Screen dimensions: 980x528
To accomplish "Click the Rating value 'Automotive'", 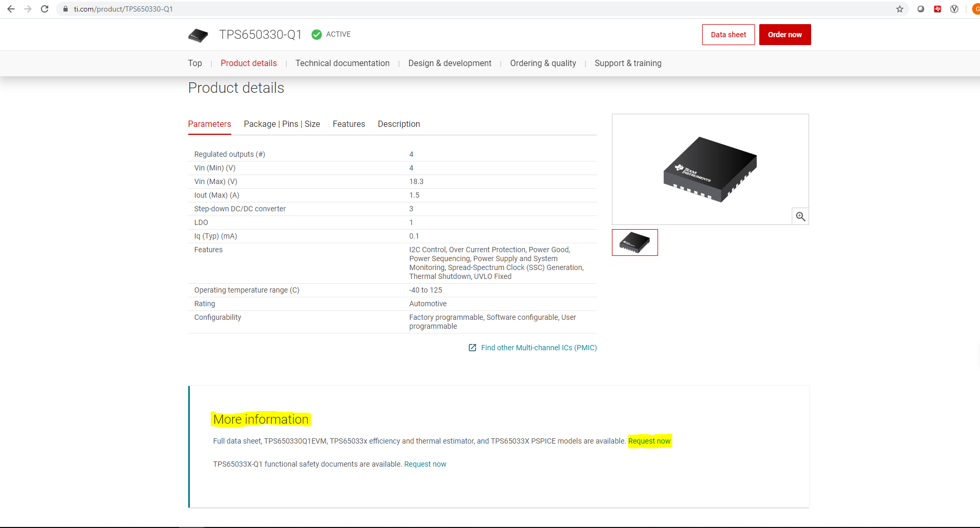I will click(x=428, y=304).
